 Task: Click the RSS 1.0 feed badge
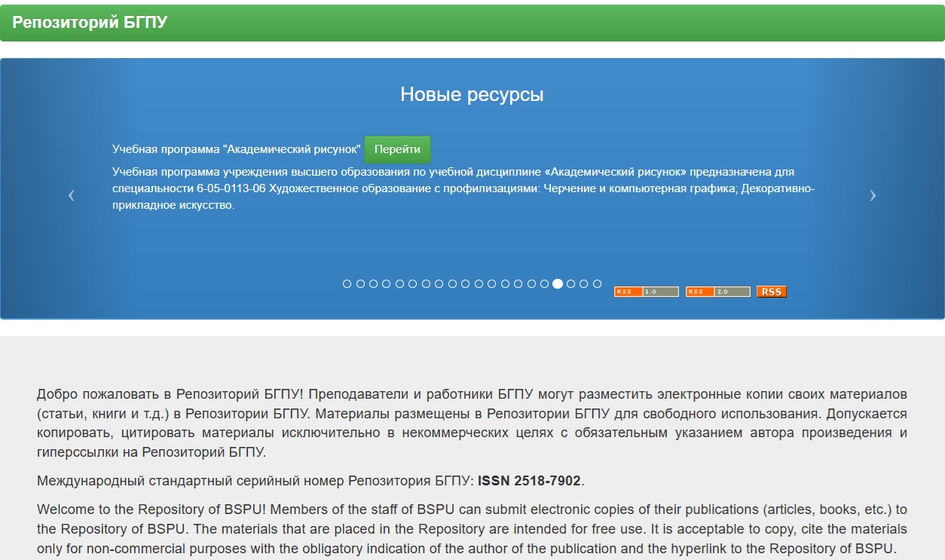647,292
